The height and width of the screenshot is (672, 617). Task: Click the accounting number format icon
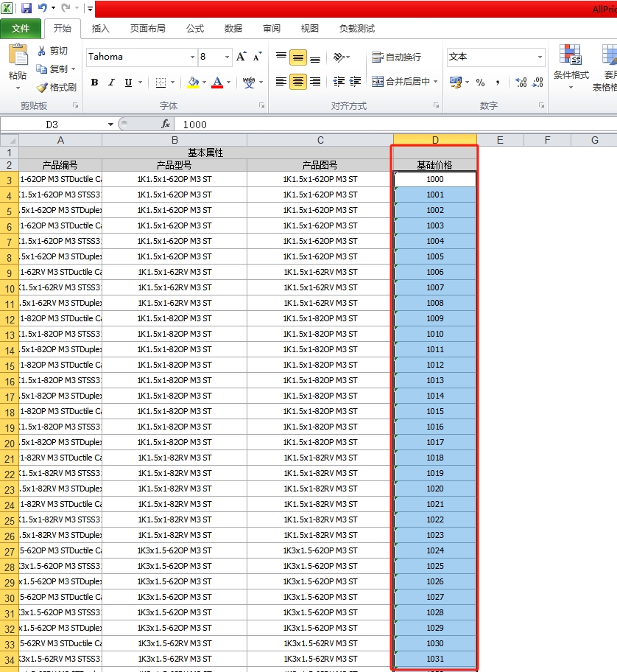tap(456, 83)
